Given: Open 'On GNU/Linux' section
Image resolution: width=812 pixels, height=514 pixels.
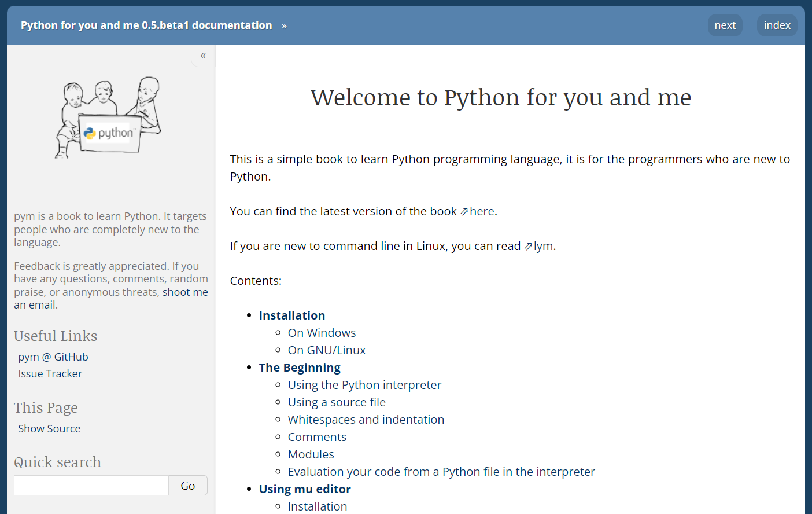Looking at the screenshot, I should pyautogui.click(x=327, y=350).
